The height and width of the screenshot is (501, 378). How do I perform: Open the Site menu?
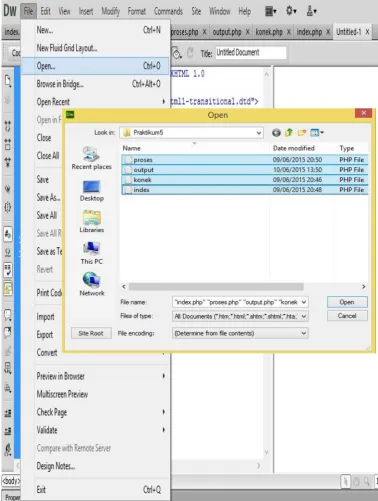tap(196, 11)
